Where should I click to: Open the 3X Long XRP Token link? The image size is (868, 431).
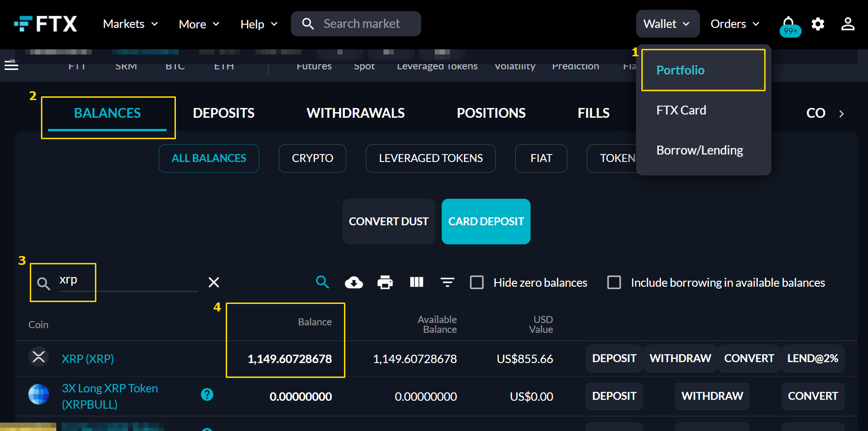(110, 396)
